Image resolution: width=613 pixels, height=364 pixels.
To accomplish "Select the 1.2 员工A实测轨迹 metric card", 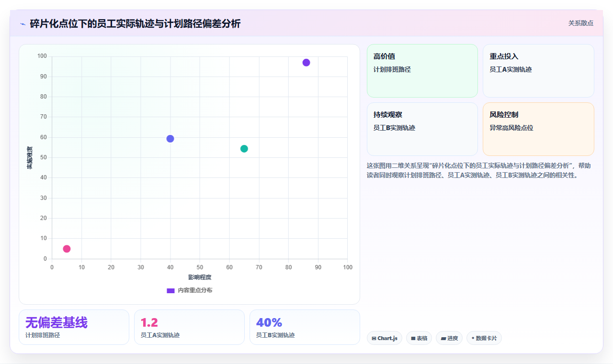I will coord(189,327).
